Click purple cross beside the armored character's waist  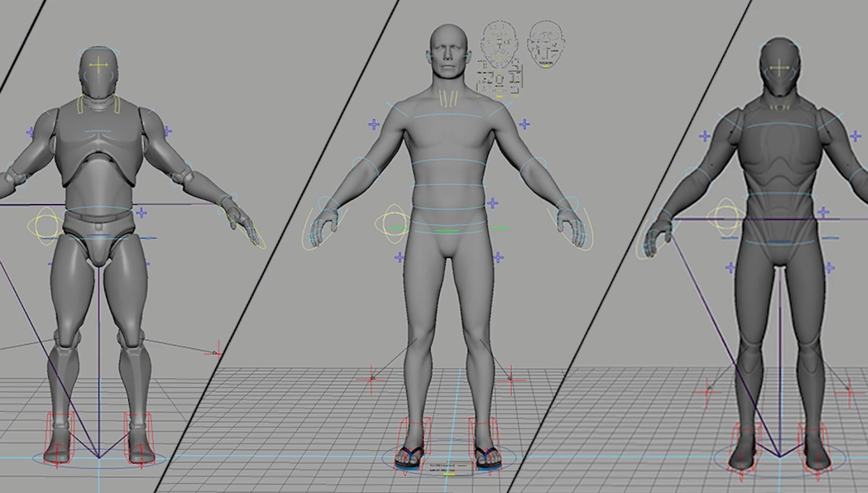(824, 212)
